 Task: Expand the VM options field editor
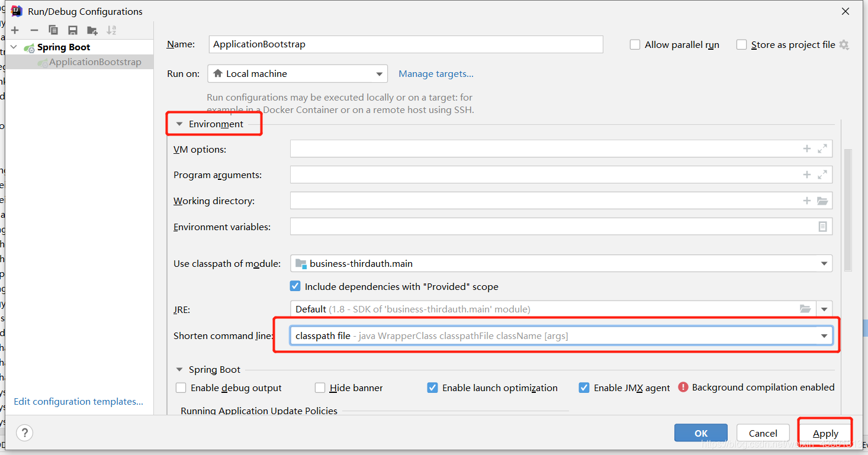click(x=822, y=149)
